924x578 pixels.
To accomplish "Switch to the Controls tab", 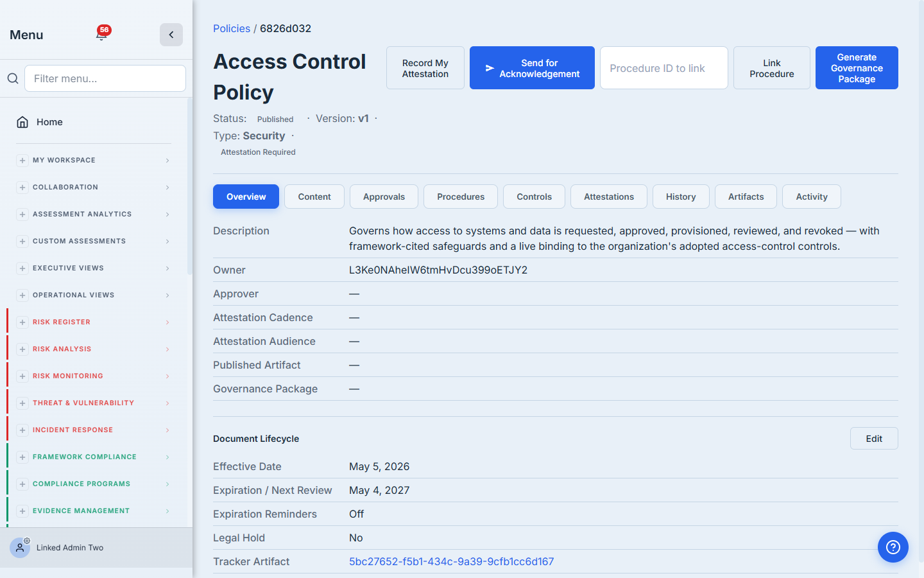I will tap(534, 197).
